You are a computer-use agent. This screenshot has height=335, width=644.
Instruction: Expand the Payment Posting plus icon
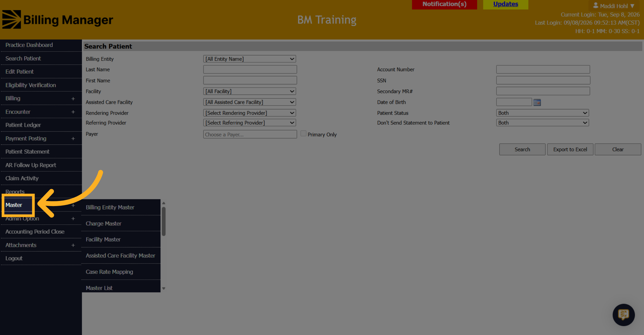coord(73,139)
